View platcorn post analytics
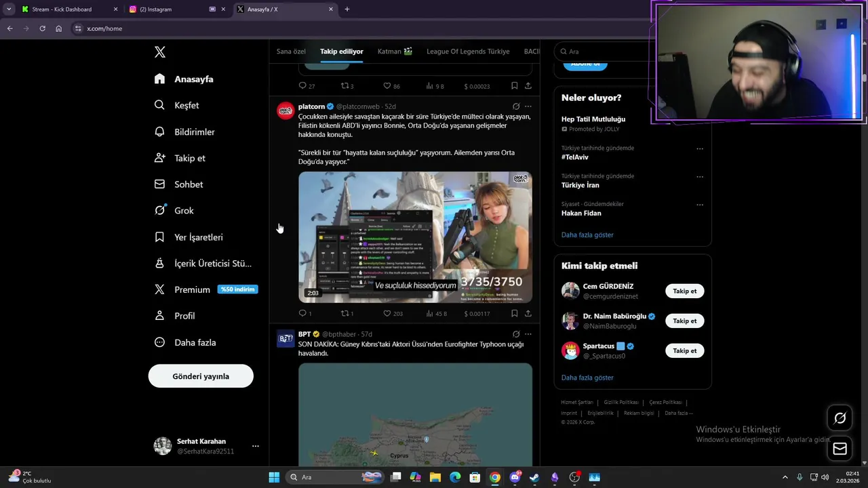This screenshot has height=488, width=868. click(x=436, y=314)
